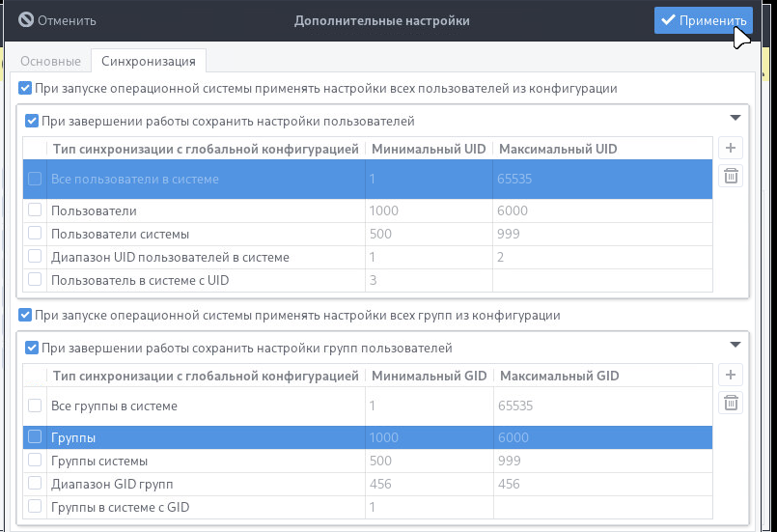
Task: Toggle applying all user settings at OS startup
Action: click(25, 88)
